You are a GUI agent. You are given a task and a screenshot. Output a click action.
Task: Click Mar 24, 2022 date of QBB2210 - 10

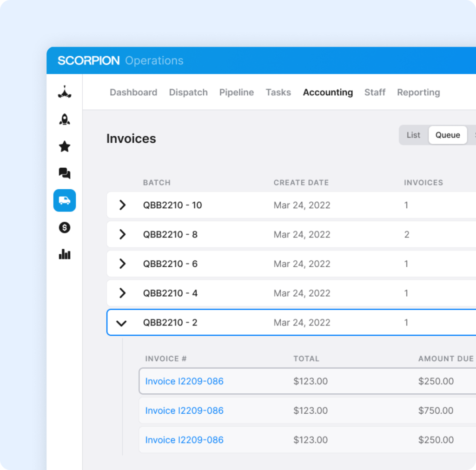302,205
